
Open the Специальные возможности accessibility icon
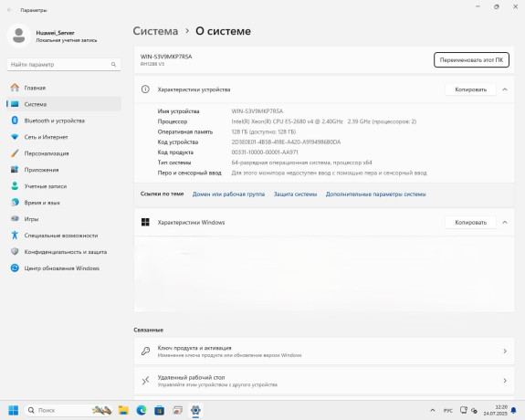pyautogui.click(x=15, y=236)
